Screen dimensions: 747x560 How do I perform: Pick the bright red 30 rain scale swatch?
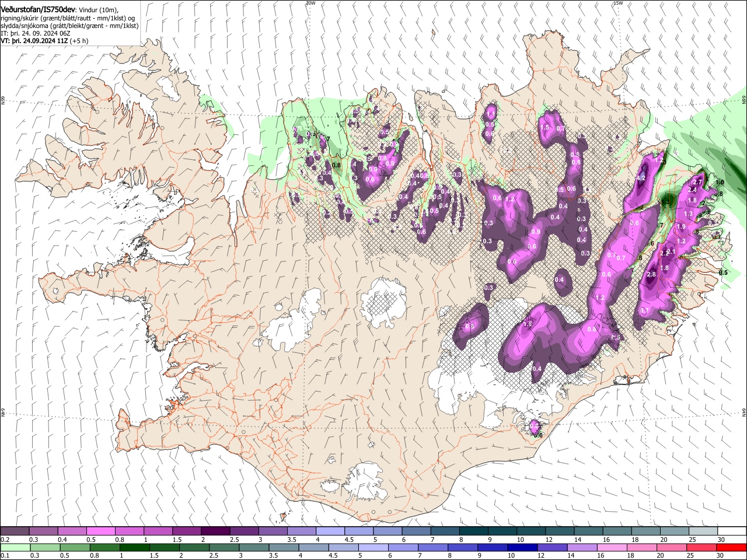coord(731,547)
